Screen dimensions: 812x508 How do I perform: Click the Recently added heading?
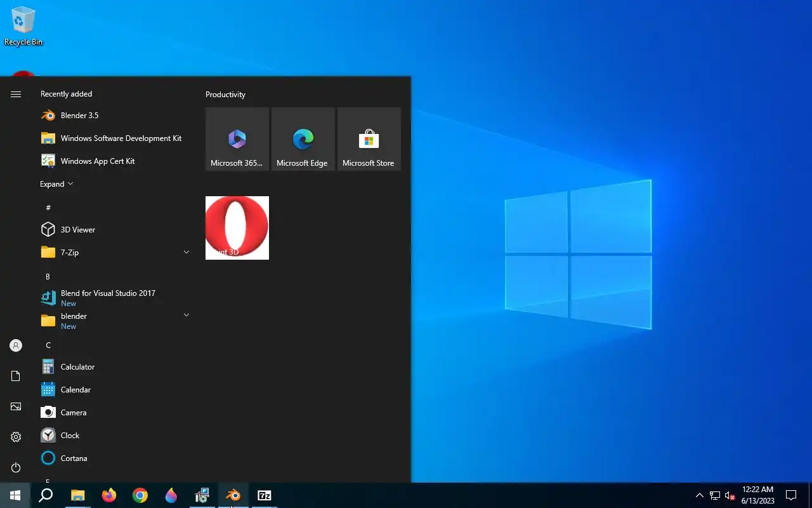point(66,94)
